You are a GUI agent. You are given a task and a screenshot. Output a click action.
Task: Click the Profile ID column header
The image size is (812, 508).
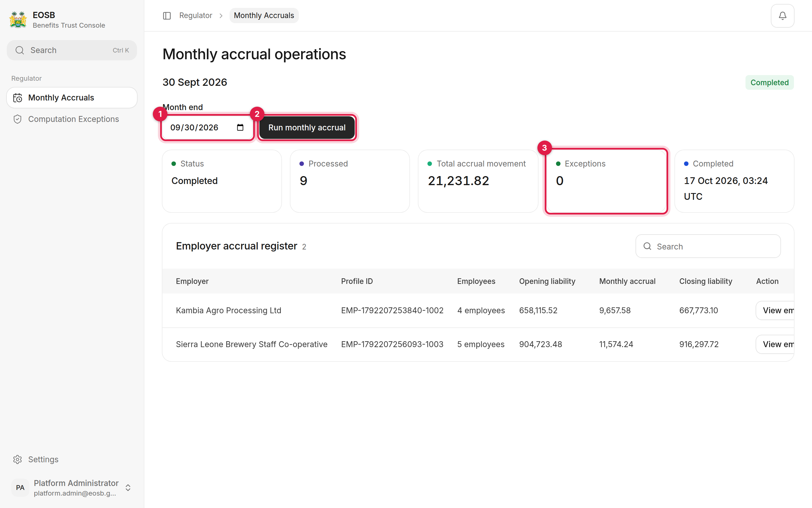357,281
